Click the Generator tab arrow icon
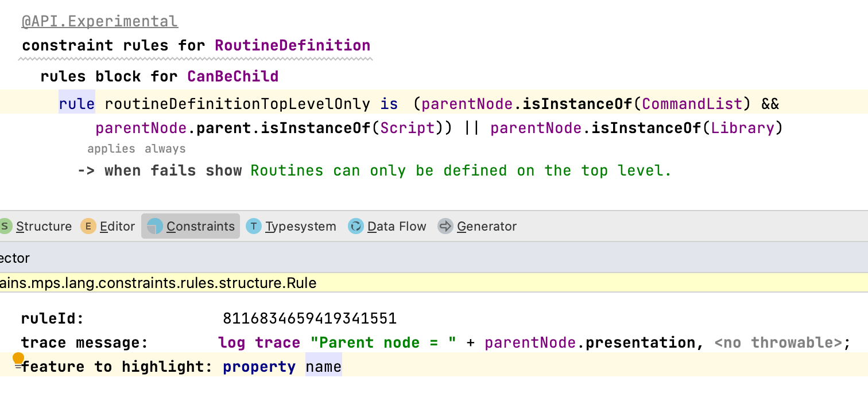Image resolution: width=868 pixels, height=397 pixels. (x=445, y=226)
